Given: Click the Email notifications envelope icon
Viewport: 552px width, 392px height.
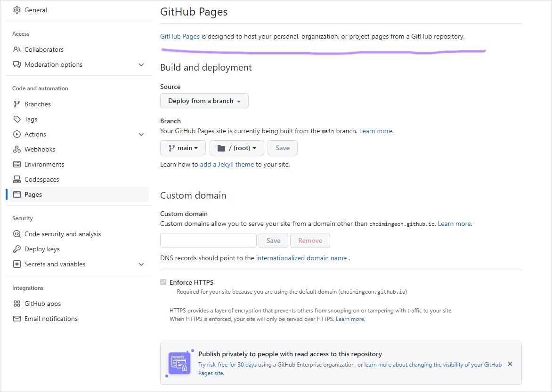Looking at the screenshot, I should (x=16, y=319).
